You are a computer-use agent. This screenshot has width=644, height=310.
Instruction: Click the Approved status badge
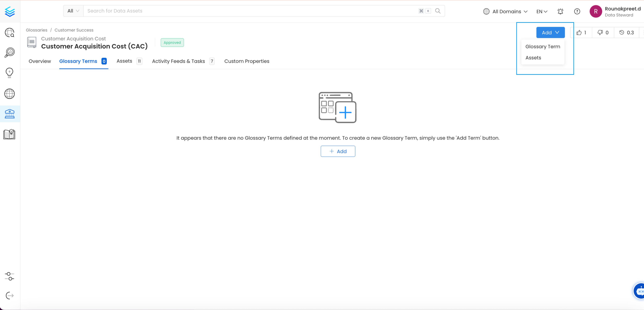pos(172,43)
